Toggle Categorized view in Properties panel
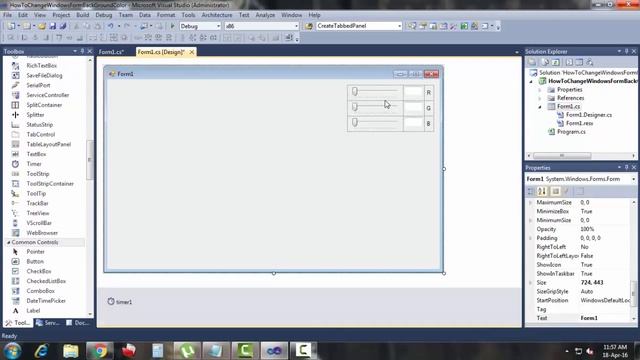Screen dimensions: 640x360 click(530, 191)
